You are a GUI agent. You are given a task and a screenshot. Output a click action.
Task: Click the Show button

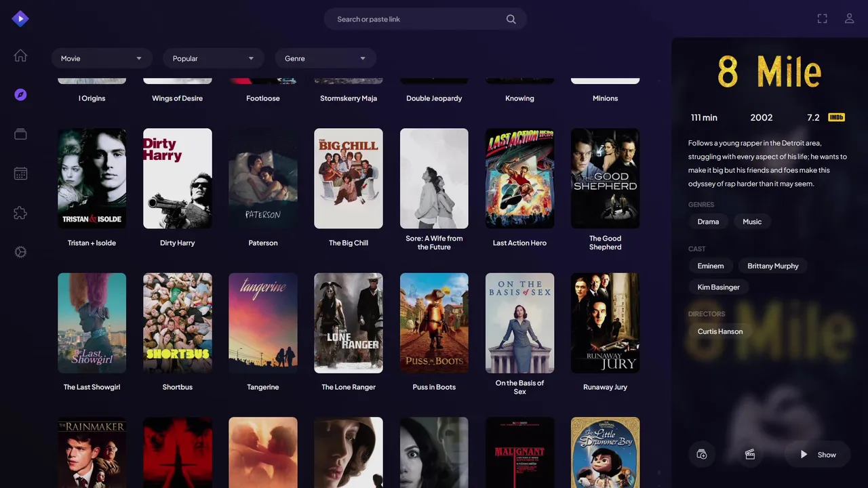pos(818,455)
